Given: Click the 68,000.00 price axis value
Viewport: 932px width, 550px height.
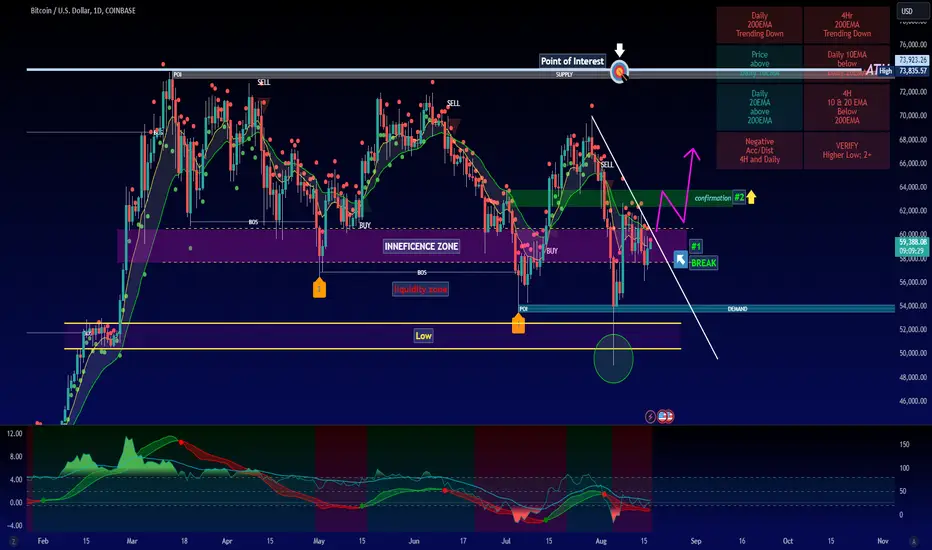Looking at the screenshot, I should pos(912,140).
